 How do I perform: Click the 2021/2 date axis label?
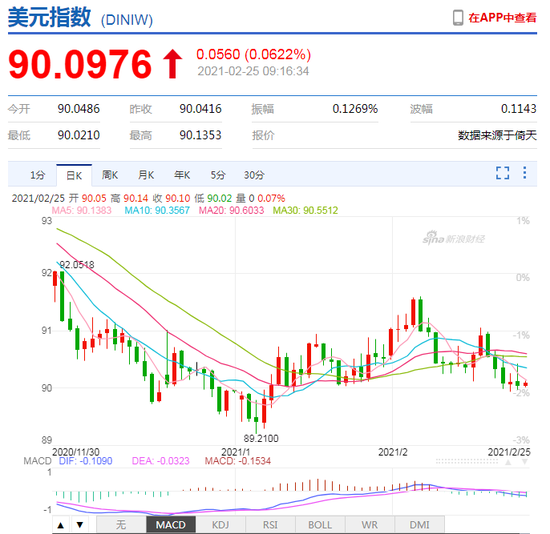pos(393,452)
